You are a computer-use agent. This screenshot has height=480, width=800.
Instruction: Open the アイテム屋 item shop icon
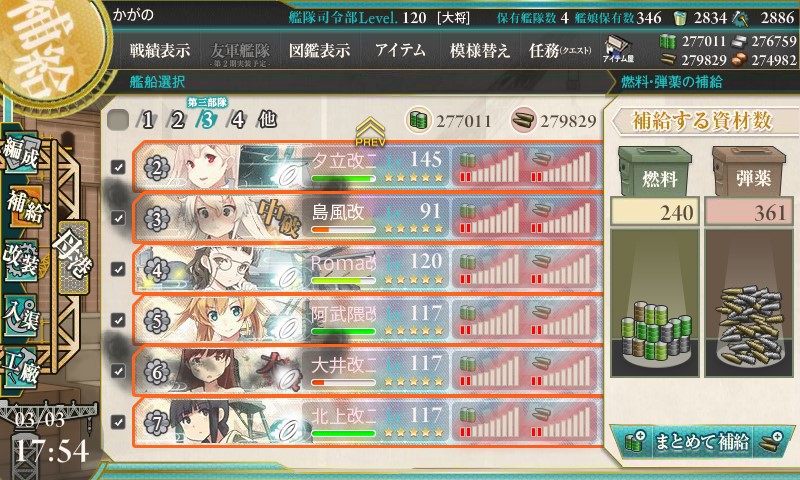[x=618, y=49]
